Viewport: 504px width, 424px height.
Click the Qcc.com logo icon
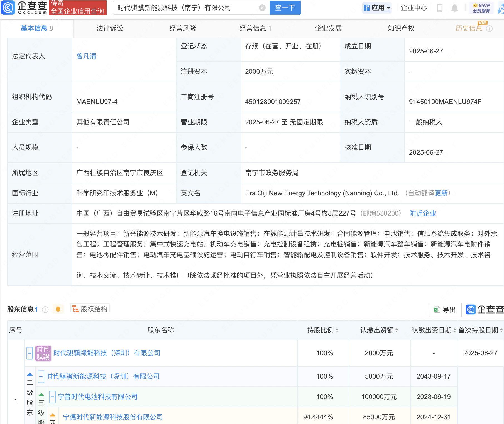tap(8, 8)
